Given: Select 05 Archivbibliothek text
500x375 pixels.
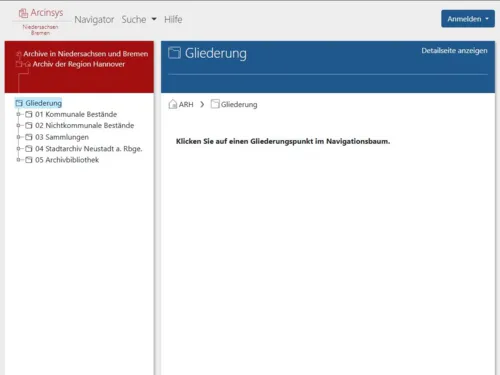Looking at the screenshot, I should [67, 160].
